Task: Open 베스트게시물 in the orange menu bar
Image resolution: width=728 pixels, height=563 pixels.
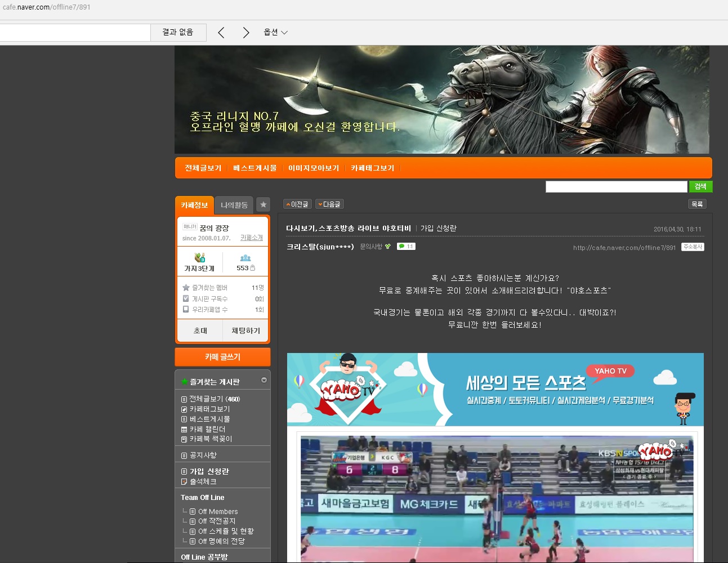Action: point(254,168)
